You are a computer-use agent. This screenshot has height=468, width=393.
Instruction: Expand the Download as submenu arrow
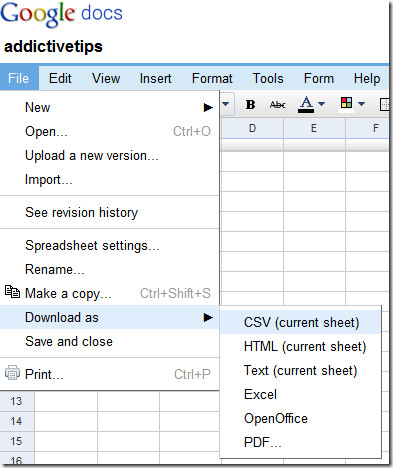pyautogui.click(x=208, y=317)
